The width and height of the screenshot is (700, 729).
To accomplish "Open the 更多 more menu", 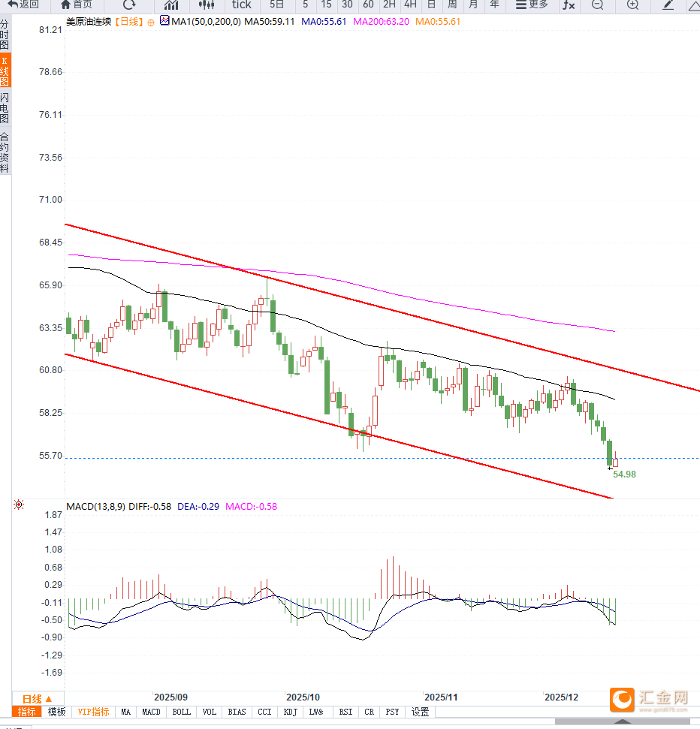I will pos(532,5).
